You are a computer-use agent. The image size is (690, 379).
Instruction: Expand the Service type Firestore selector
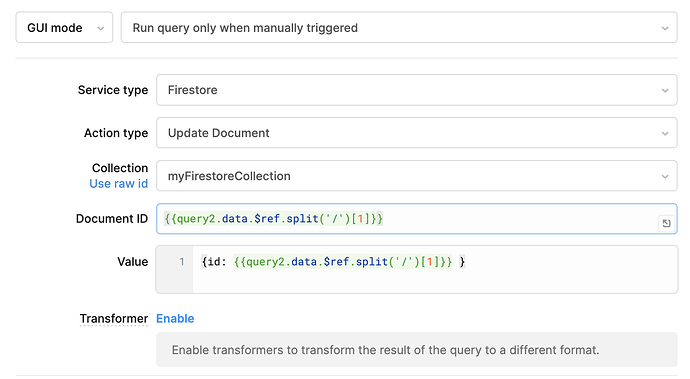pyautogui.click(x=417, y=90)
